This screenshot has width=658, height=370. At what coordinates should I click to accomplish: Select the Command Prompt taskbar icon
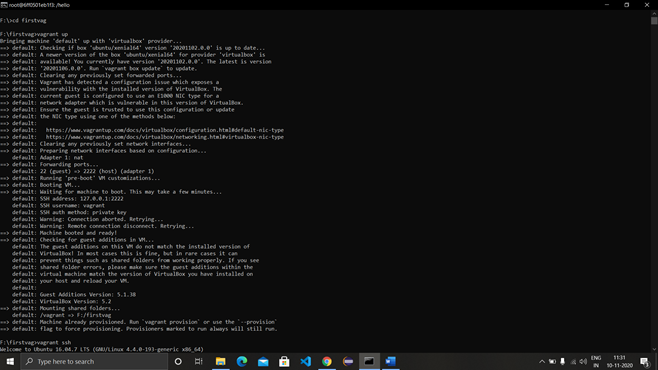(x=369, y=361)
